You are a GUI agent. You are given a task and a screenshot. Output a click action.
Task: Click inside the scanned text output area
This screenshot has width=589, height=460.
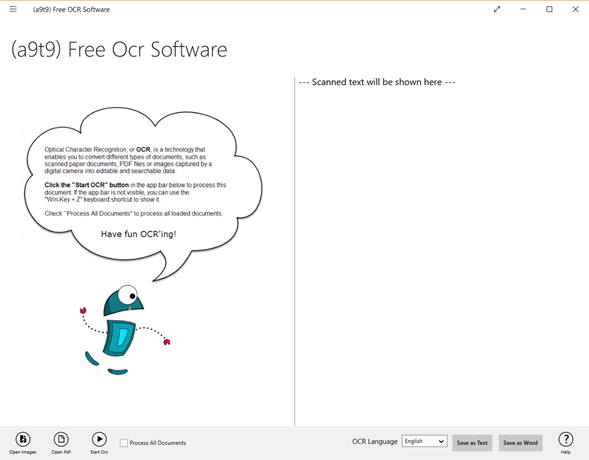pyautogui.click(x=442, y=252)
